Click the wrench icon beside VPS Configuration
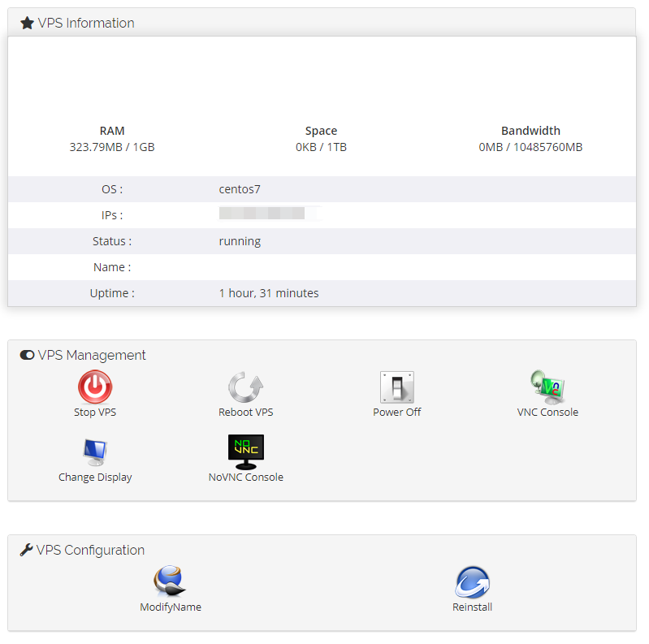 point(26,550)
